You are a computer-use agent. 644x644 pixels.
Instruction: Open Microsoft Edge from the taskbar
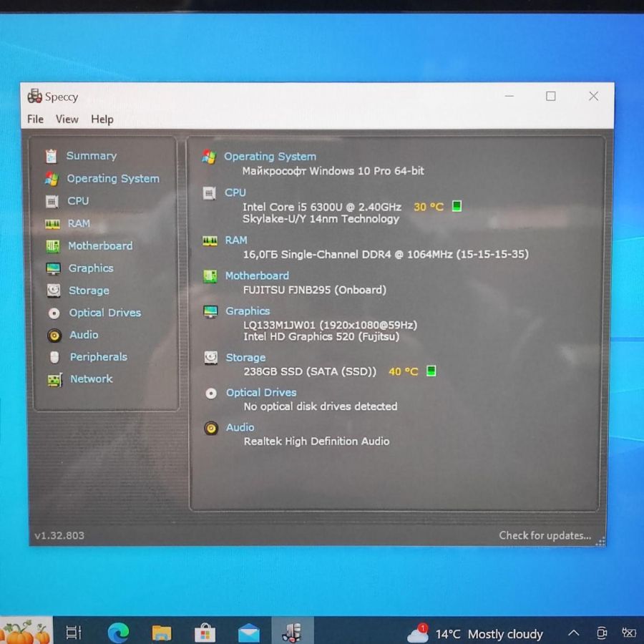point(118,633)
